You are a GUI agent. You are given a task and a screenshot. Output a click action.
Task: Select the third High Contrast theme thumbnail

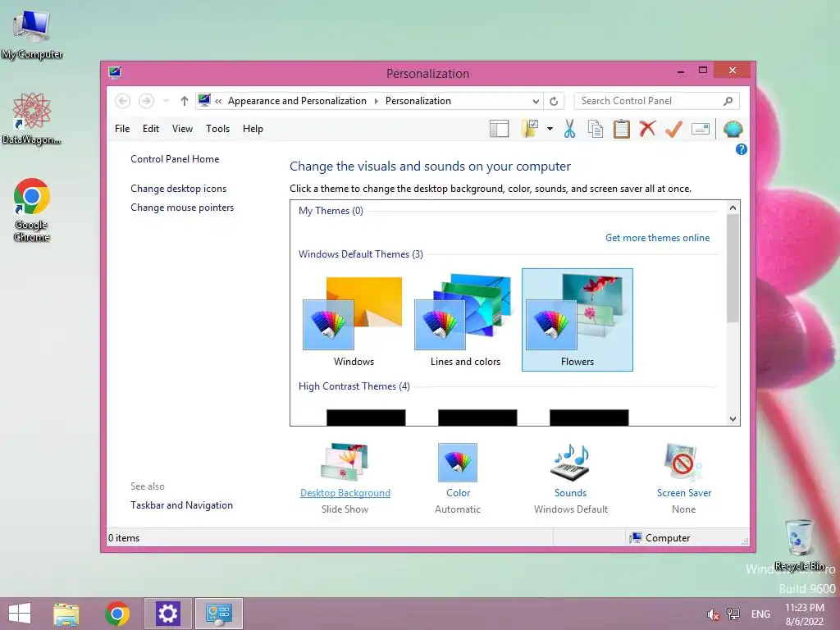tap(589, 418)
